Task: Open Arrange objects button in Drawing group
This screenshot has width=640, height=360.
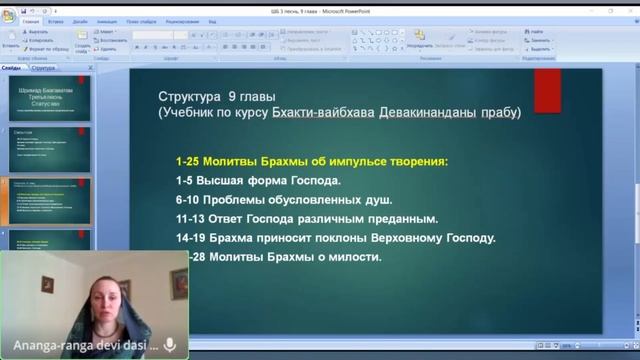Action: tap(420, 40)
